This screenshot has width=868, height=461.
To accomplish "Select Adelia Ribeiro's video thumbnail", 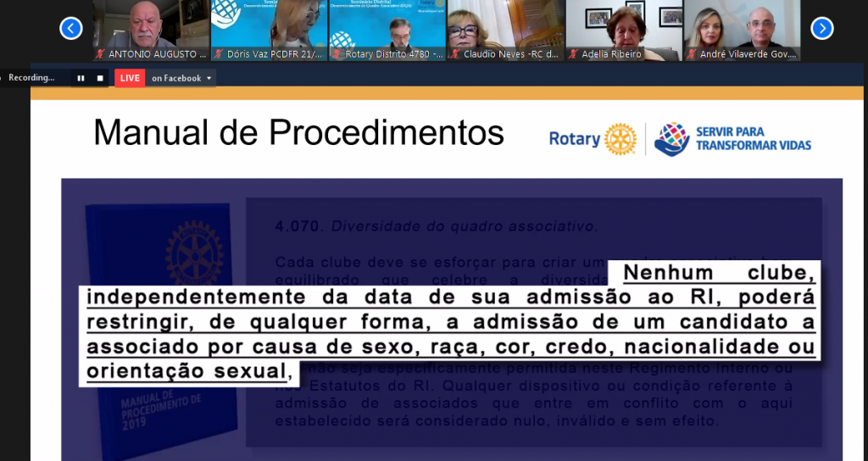I will [623, 25].
